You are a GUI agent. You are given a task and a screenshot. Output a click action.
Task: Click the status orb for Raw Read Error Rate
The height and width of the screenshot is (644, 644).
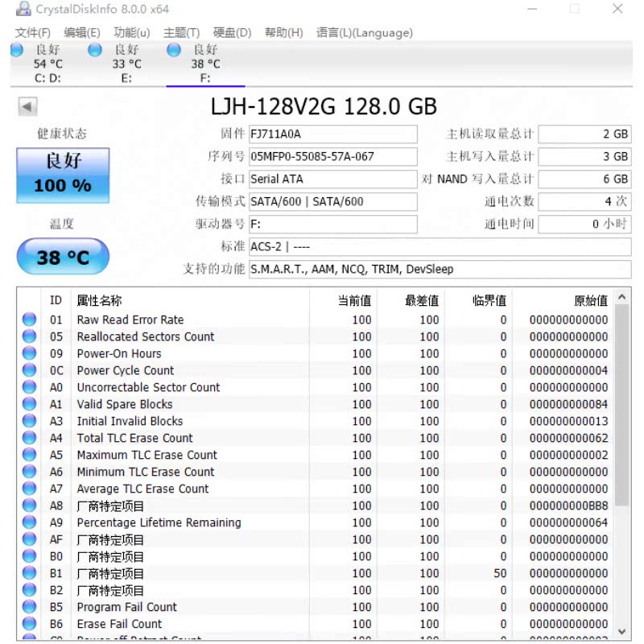[x=29, y=320]
